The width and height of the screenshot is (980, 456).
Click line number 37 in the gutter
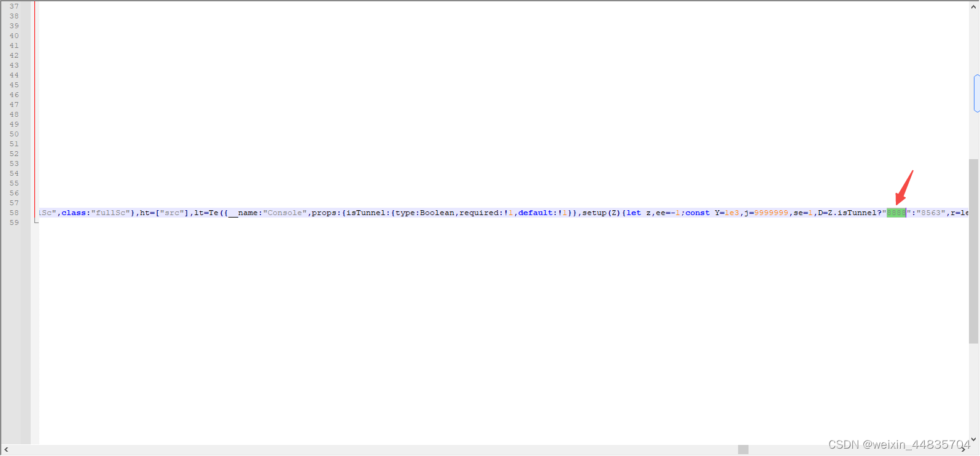coord(14,6)
